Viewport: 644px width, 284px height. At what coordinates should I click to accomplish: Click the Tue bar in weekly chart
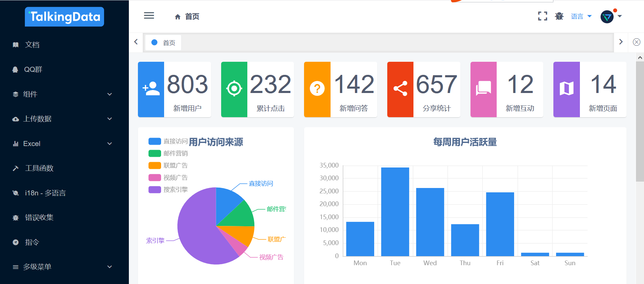395,211
